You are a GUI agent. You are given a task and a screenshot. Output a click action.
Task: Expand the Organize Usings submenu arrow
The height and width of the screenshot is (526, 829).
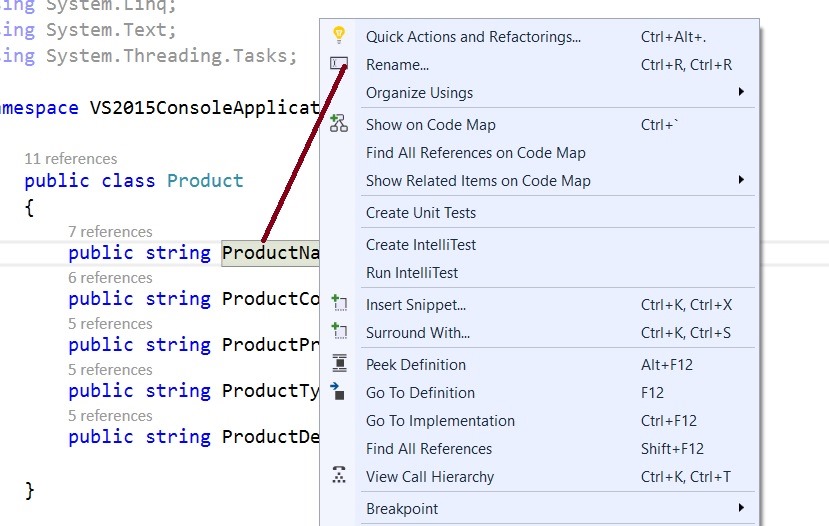coord(741,92)
